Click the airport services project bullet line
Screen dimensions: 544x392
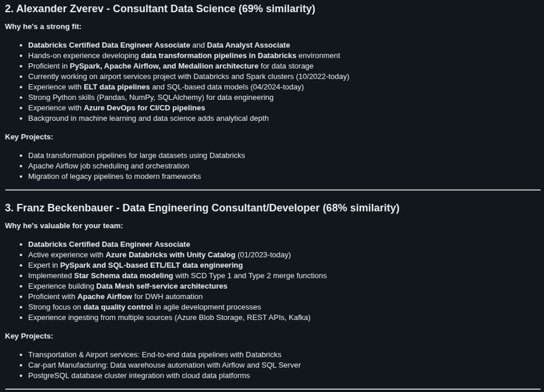point(188,77)
